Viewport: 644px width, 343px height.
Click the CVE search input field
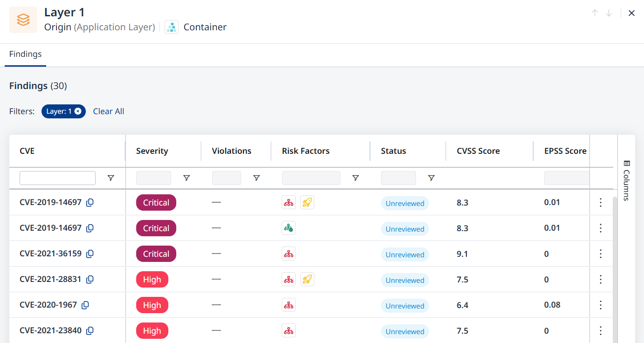57,178
